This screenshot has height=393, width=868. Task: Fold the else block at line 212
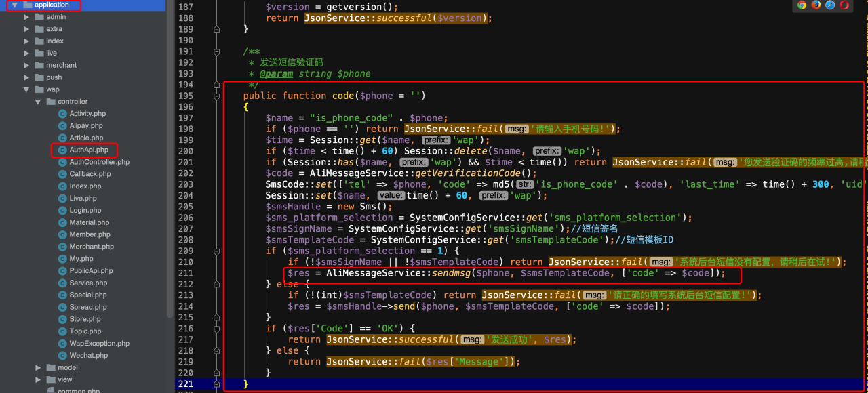tap(216, 284)
